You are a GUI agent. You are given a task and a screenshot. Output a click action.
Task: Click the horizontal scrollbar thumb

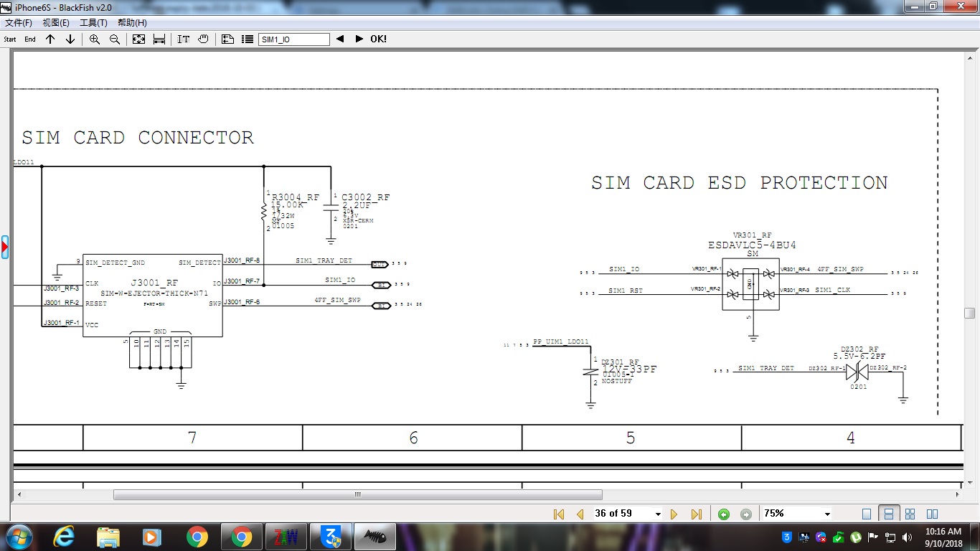pyautogui.click(x=359, y=494)
